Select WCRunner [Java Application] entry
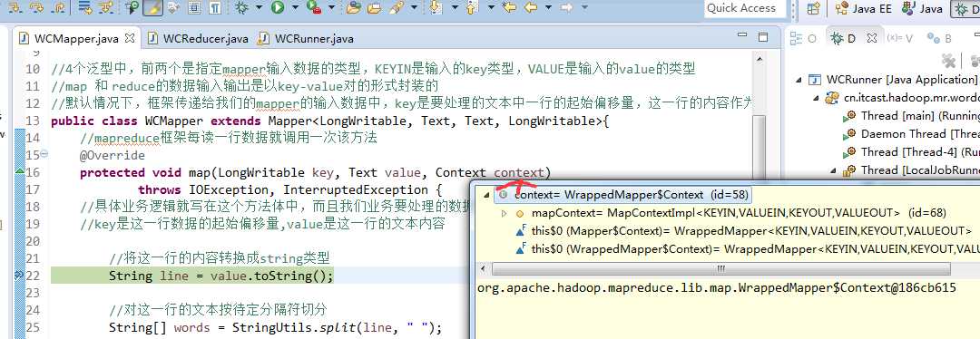 (x=893, y=79)
